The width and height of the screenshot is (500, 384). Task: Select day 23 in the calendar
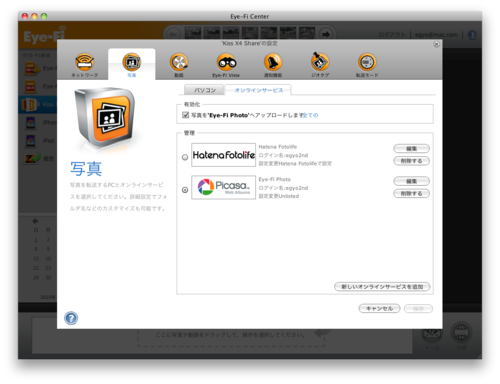click(x=48, y=268)
